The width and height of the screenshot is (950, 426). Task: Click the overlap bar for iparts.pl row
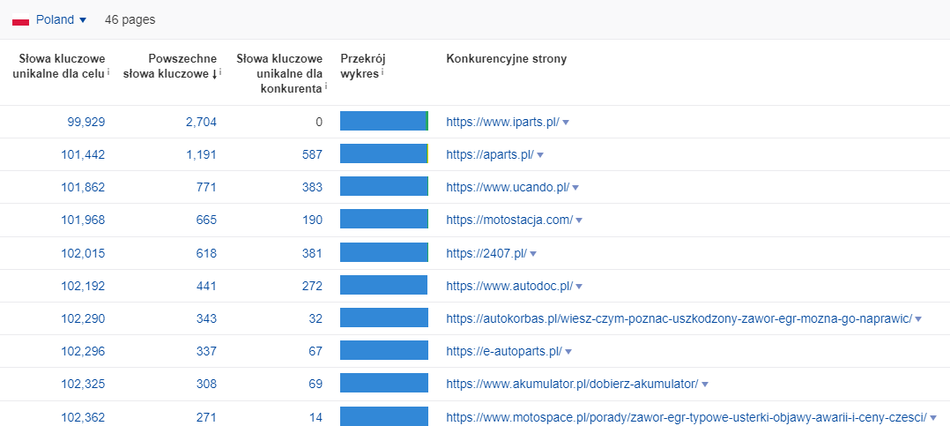(384, 122)
